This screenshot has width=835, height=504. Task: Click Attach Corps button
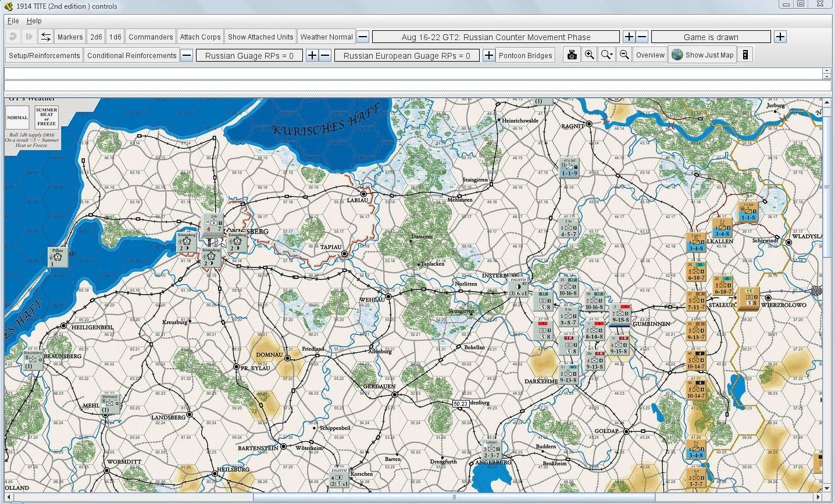click(200, 37)
